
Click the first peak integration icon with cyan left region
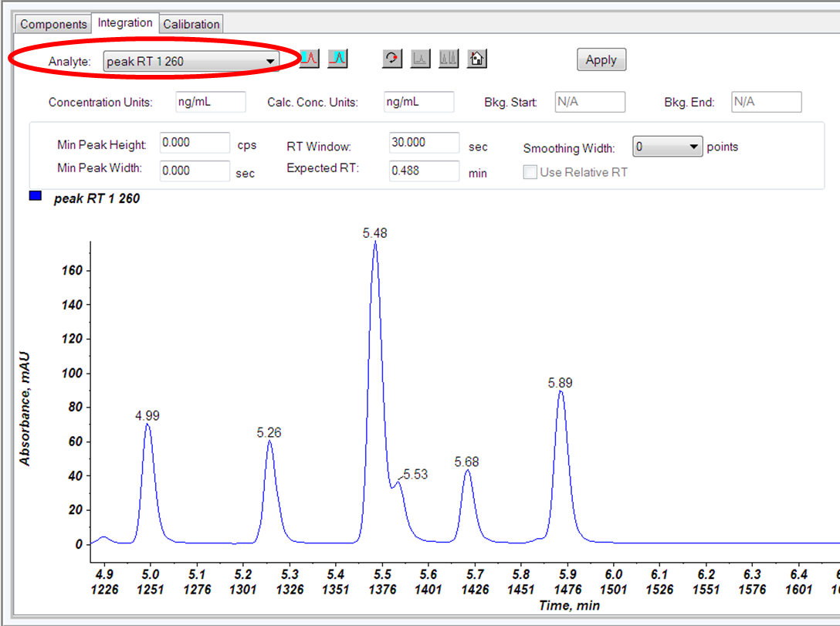tap(310, 59)
